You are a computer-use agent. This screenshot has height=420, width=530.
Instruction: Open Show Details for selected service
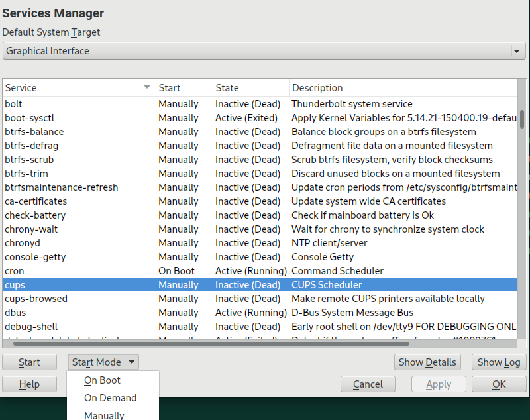(x=427, y=362)
